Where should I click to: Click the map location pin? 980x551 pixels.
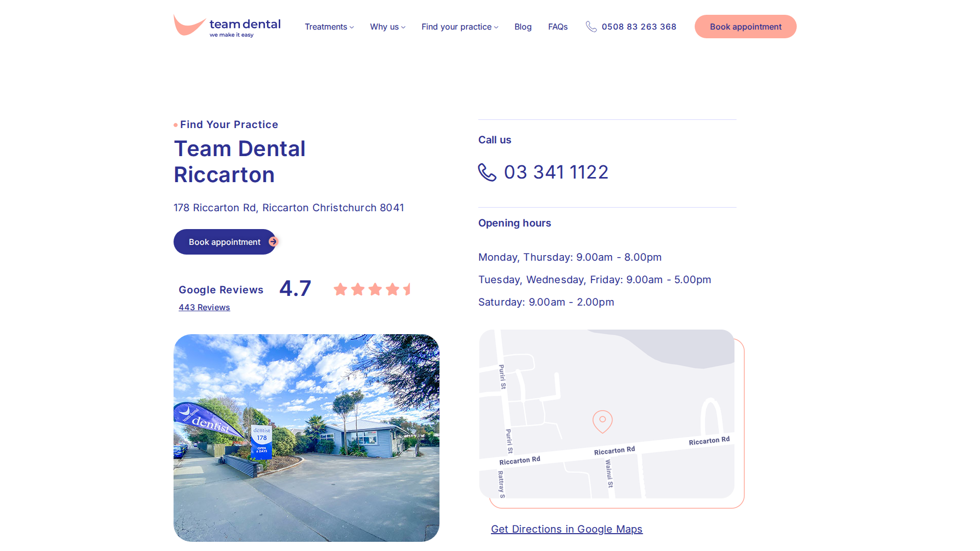click(x=602, y=421)
